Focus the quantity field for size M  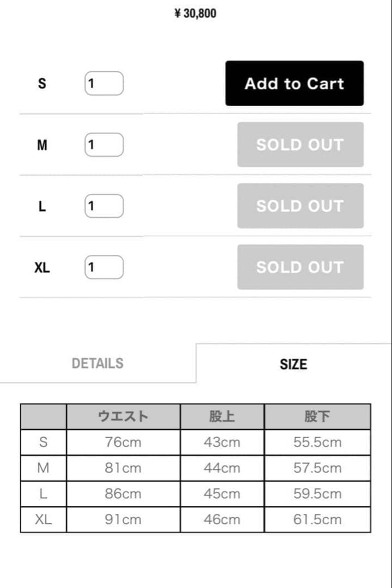(x=104, y=145)
